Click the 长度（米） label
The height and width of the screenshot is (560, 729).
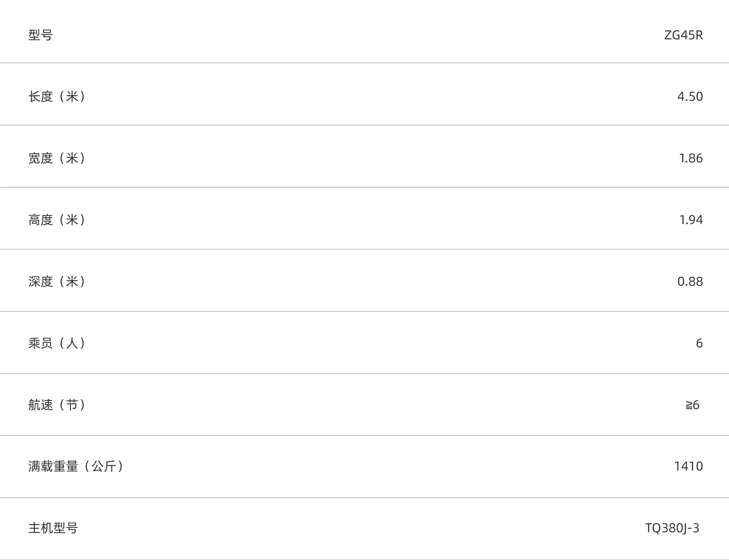point(57,97)
